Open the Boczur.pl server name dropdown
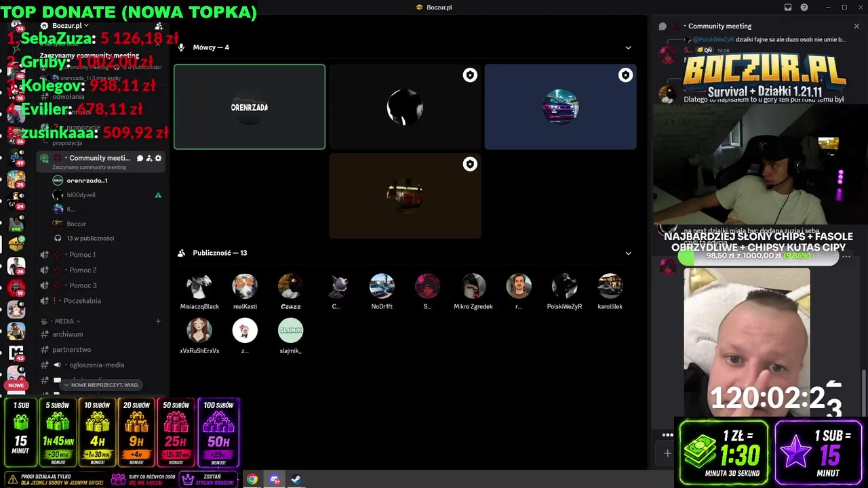The image size is (868, 488). [x=70, y=26]
